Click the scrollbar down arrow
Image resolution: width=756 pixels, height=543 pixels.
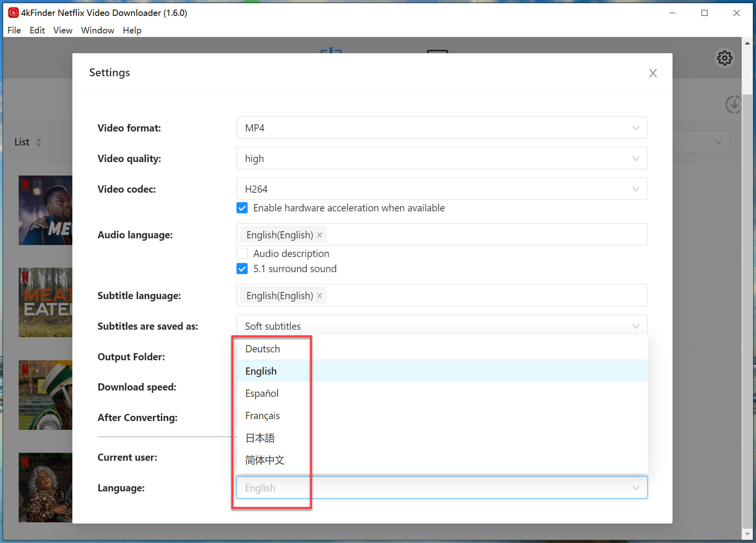tap(747, 534)
